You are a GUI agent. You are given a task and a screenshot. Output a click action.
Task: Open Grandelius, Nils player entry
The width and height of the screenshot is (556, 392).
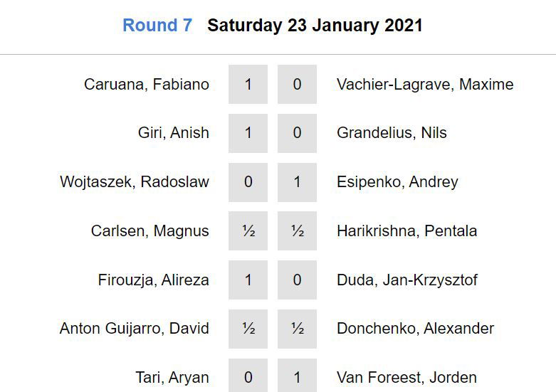click(x=392, y=133)
